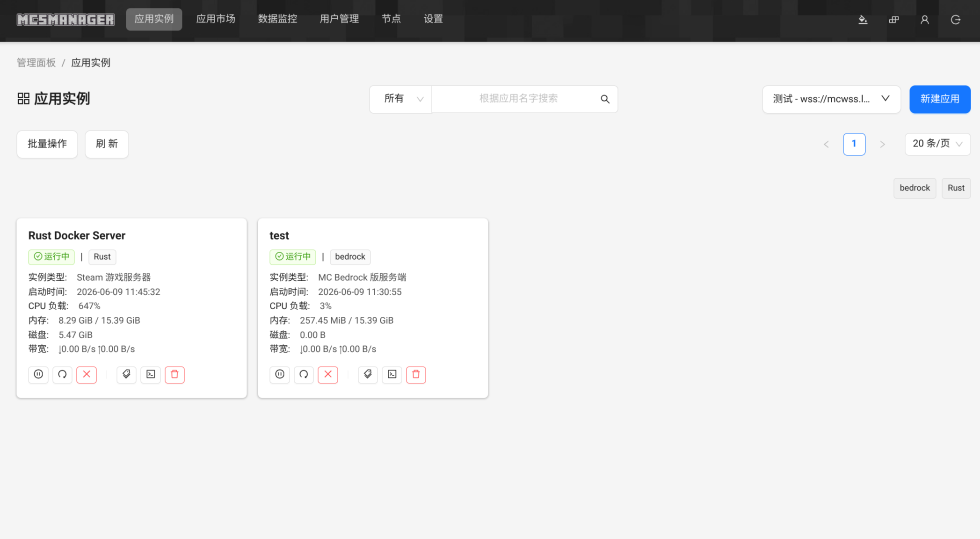Image resolution: width=980 pixels, height=539 pixels.
Task: Open the user profile icon
Action: (x=925, y=19)
